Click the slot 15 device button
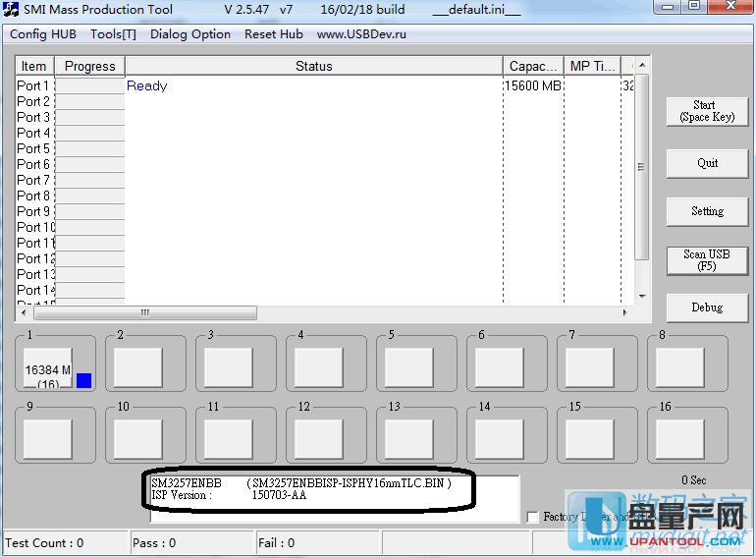 coord(590,439)
